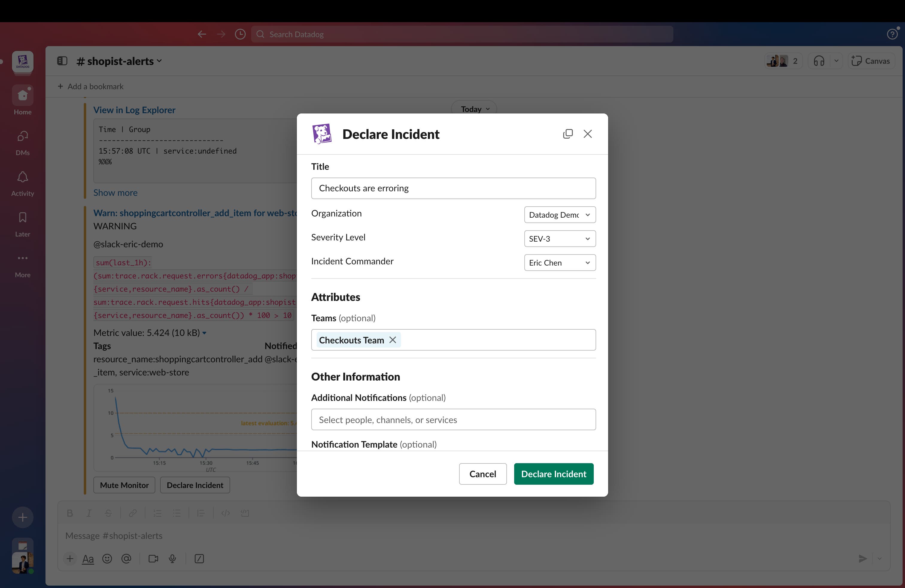Apply strikethrough formatting

point(108,513)
